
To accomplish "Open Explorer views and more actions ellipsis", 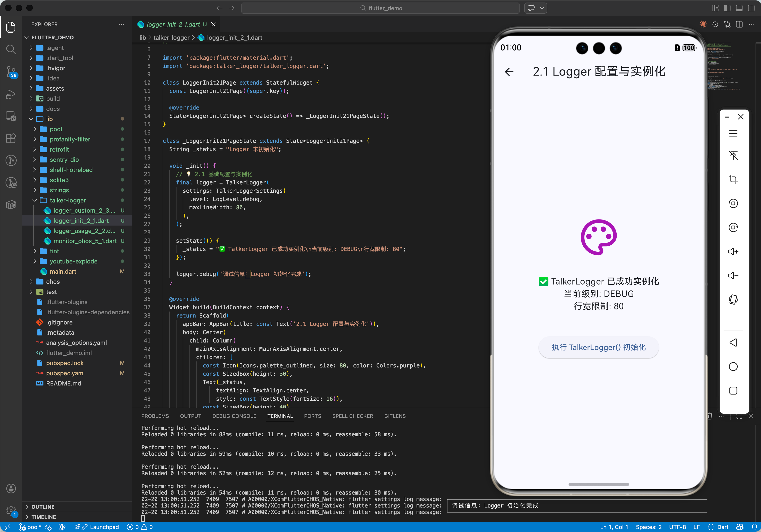I will click(121, 24).
